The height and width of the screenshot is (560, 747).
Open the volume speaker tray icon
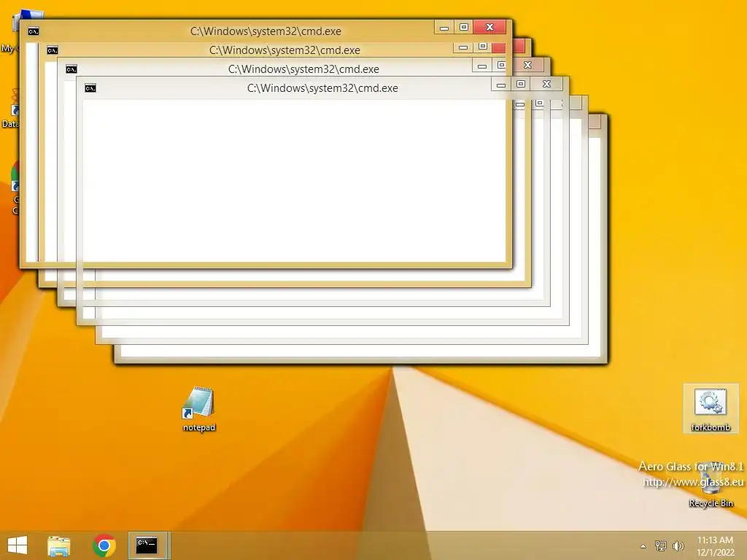pyautogui.click(x=678, y=545)
